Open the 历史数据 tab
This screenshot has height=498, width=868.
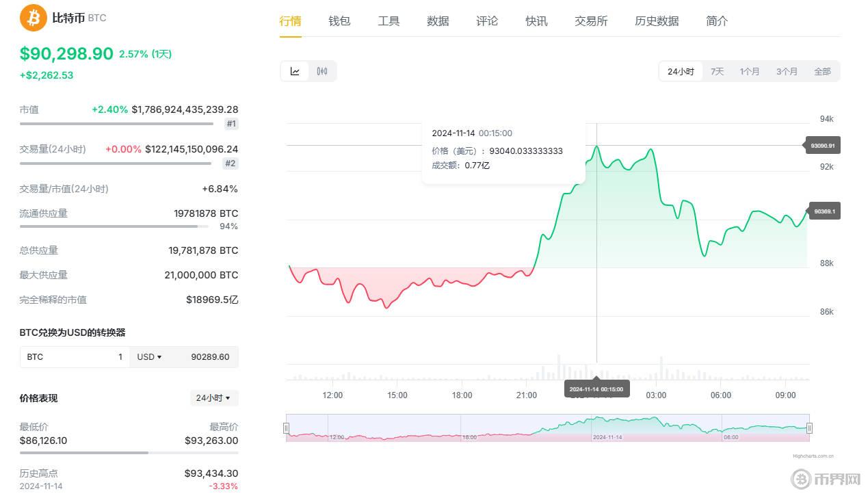[657, 21]
